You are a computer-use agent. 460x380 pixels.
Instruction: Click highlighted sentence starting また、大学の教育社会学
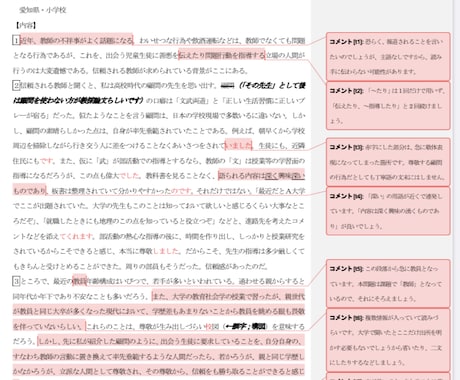159,311
